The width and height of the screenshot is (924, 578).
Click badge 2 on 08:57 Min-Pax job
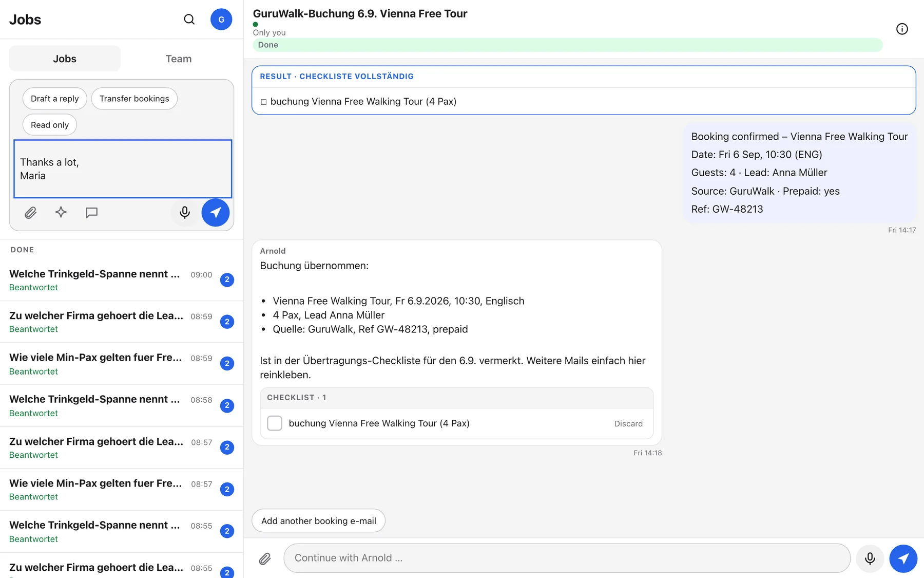[227, 489]
